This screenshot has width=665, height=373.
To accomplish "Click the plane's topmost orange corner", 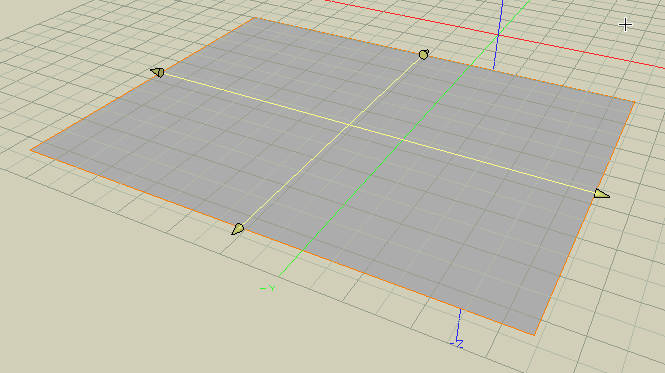I will (x=254, y=18).
